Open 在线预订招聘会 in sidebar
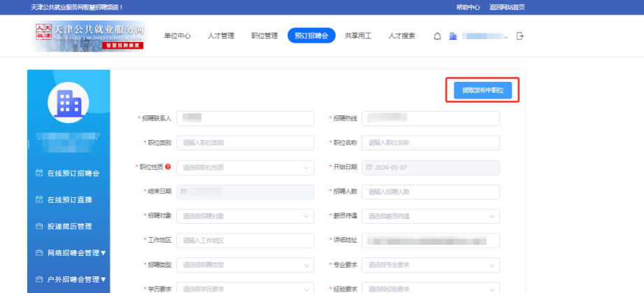The width and height of the screenshot is (644, 293). click(x=73, y=173)
